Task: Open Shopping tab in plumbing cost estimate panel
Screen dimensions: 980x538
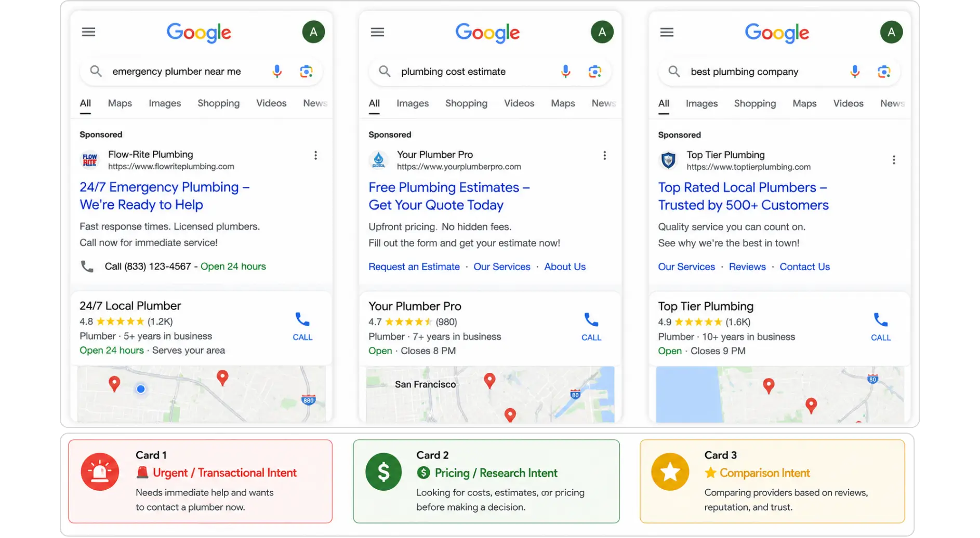Action: click(466, 103)
